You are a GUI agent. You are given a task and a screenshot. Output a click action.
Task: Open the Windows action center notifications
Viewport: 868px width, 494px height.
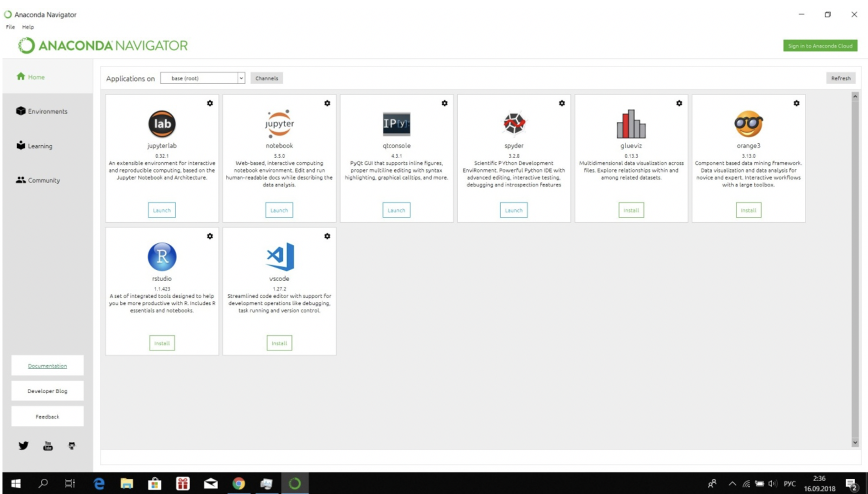click(x=851, y=484)
